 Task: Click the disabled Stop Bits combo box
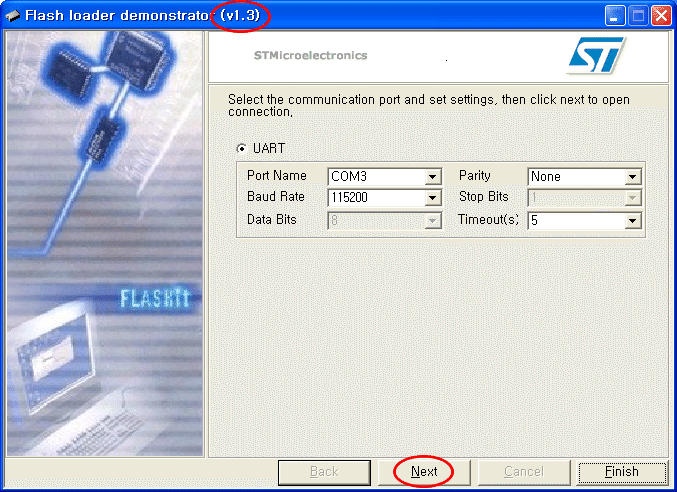tap(585, 198)
